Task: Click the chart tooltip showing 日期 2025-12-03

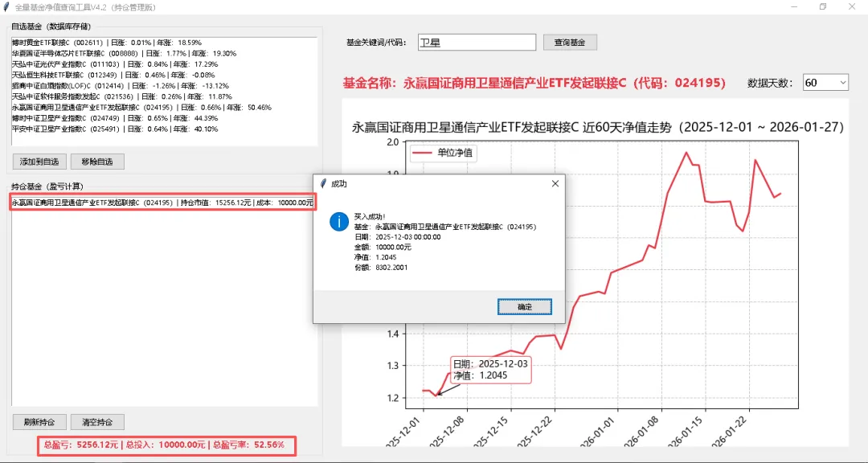Action: [x=490, y=370]
